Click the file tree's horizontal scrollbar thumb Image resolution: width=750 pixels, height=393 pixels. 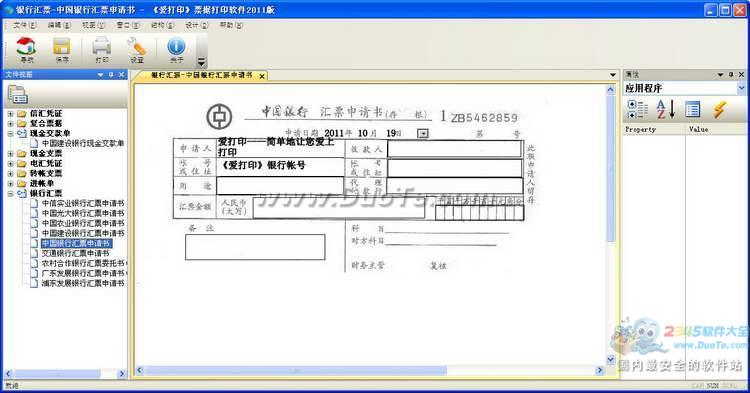click(x=57, y=373)
